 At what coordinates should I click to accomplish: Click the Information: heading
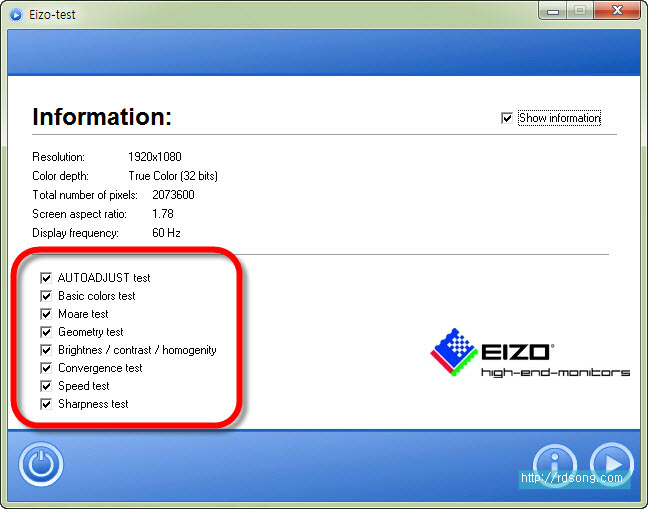(102, 117)
